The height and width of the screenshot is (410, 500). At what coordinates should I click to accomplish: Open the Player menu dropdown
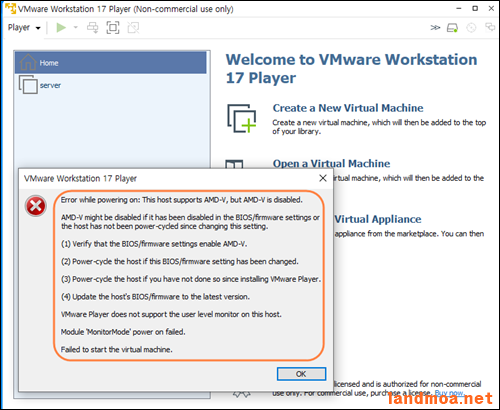click(x=24, y=27)
